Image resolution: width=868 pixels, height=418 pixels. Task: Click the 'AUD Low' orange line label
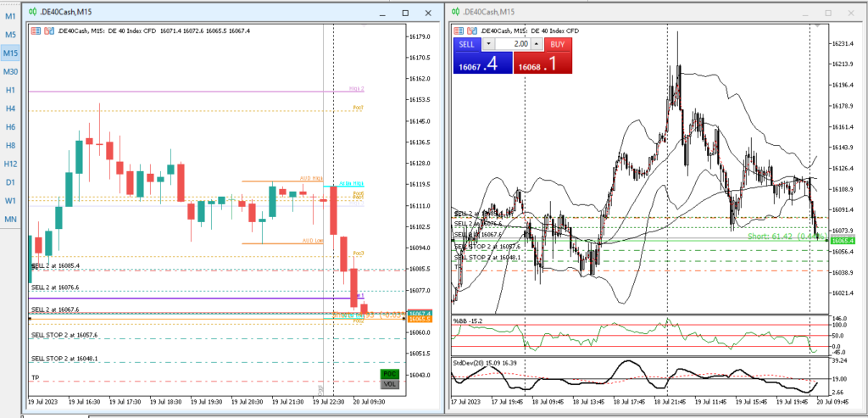313,240
